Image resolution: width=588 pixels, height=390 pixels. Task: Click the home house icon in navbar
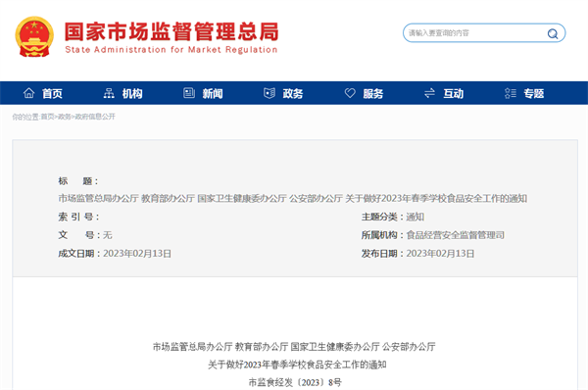pos(28,93)
